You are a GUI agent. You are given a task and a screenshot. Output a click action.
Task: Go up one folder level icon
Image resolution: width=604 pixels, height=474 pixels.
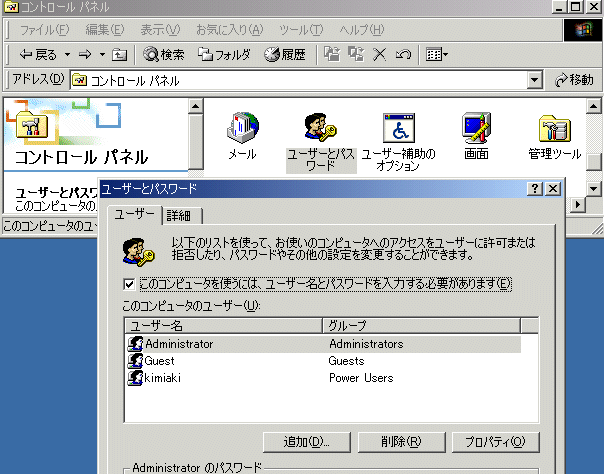point(119,55)
